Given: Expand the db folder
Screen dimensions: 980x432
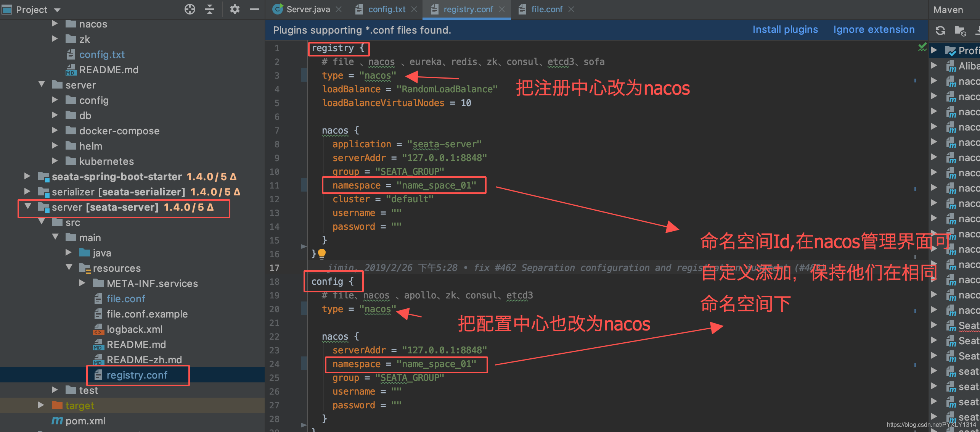Looking at the screenshot, I should pyautogui.click(x=55, y=115).
